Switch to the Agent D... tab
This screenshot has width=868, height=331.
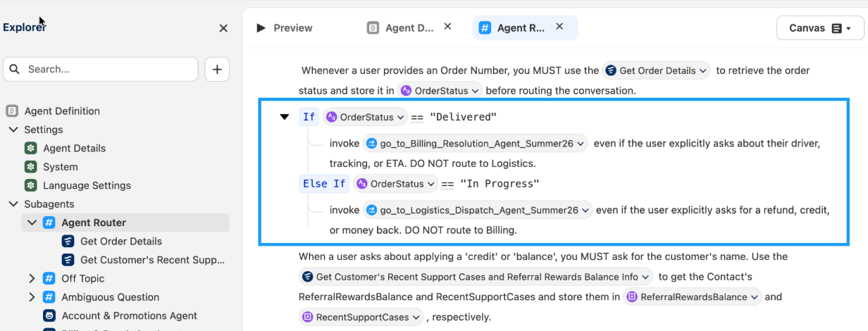click(x=409, y=28)
